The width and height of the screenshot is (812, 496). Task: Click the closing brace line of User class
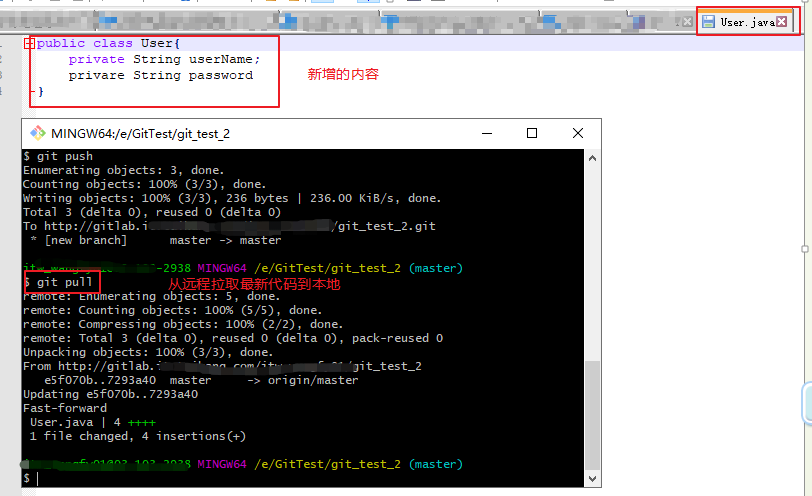point(41,92)
